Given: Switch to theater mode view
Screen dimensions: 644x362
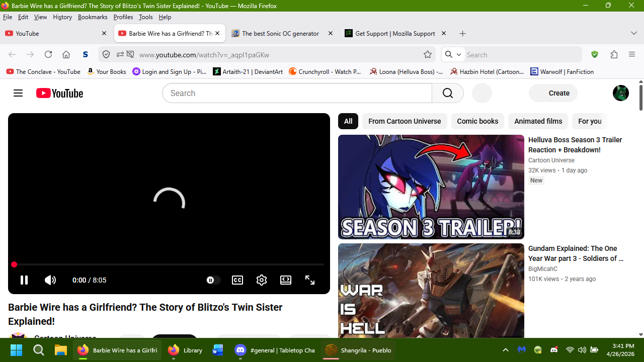Looking at the screenshot, I should coord(286,280).
